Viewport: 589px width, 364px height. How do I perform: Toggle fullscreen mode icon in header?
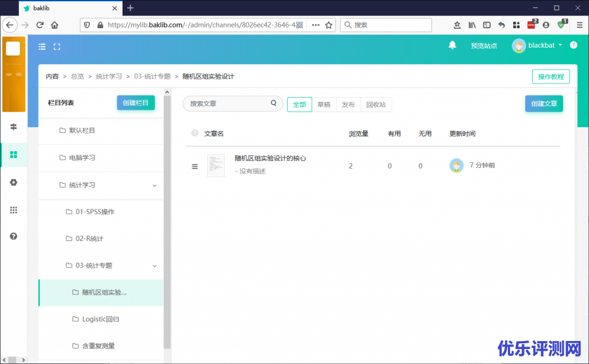(57, 47)
